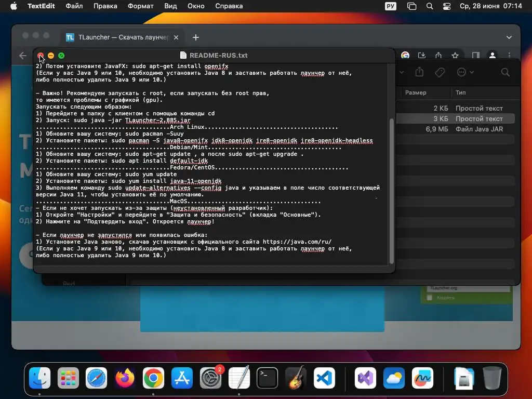Screen dimensions: 532x399
Task: Open System Settings from the Dock
Action: pyautogui.click(x=210, y=378)
